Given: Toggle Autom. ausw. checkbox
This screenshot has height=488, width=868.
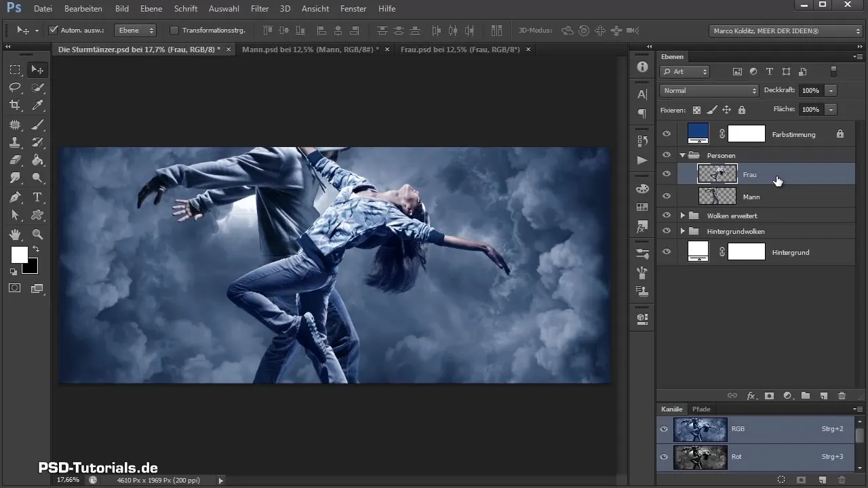Looking at the screenshot, I should click(54, 30).
